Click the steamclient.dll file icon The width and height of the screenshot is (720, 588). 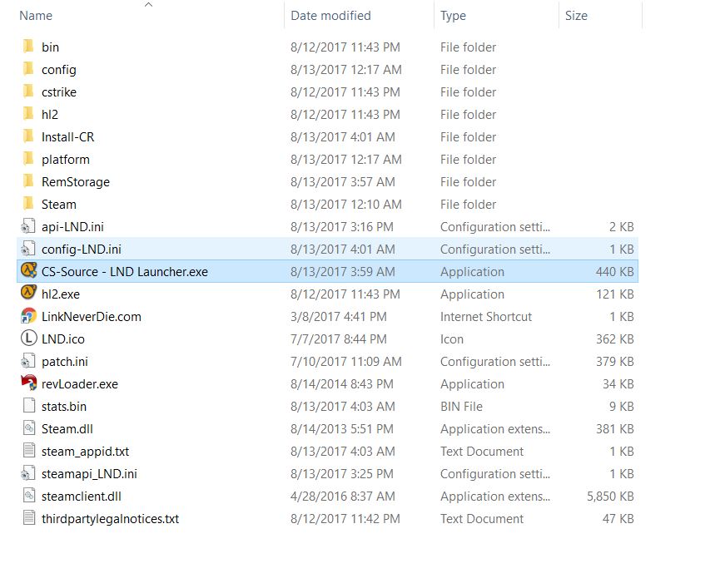tap(28, 496)
